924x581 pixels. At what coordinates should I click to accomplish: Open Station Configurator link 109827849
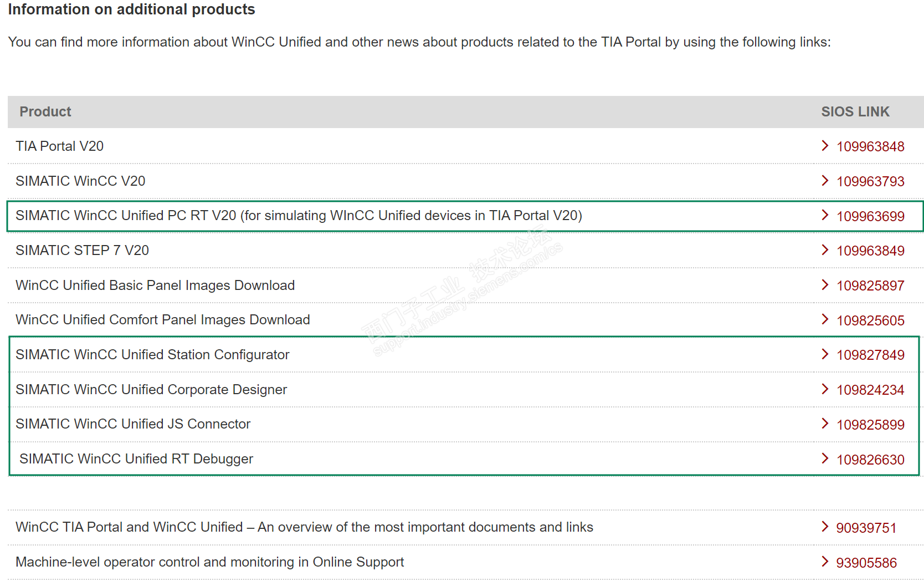tap(870, 355)
